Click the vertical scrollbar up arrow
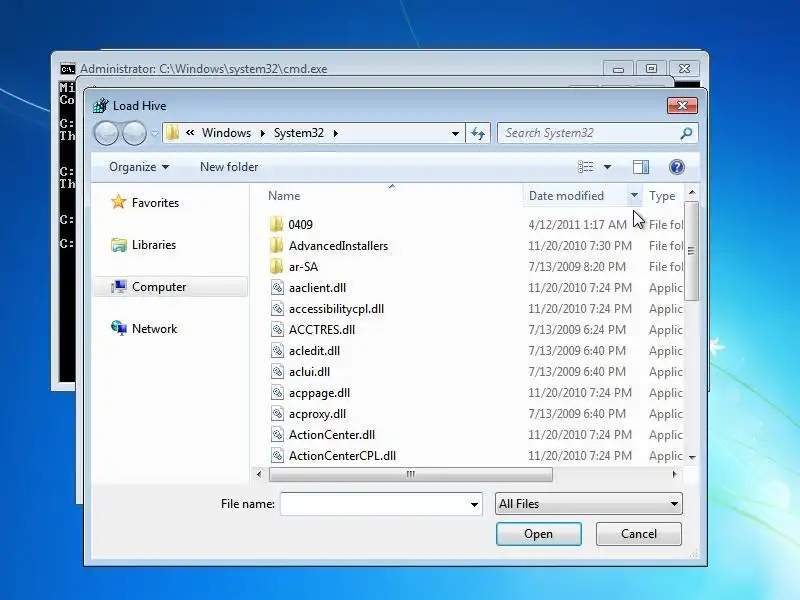The image size is (800, 600). point(692,193)
